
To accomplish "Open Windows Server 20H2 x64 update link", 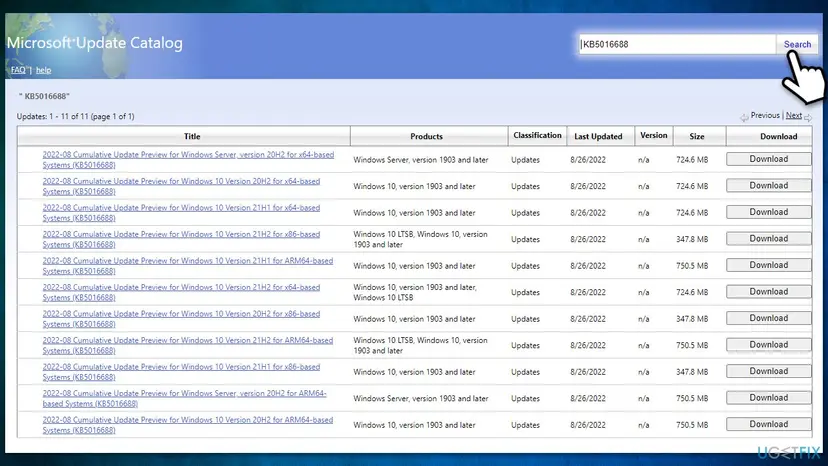I will coord(188,160).
